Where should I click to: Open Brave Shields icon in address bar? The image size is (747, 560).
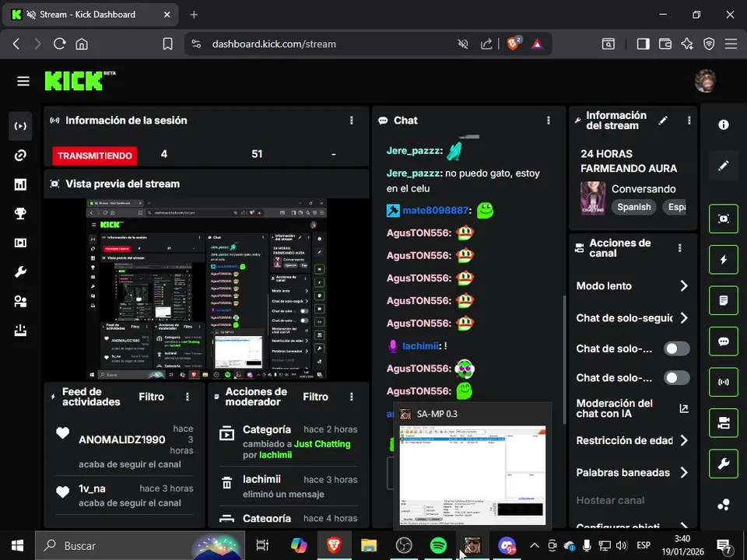click(514, 44)
